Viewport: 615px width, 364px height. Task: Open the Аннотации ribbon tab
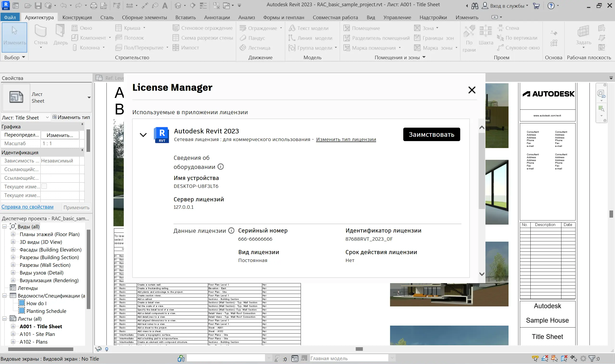pos(217,18)
